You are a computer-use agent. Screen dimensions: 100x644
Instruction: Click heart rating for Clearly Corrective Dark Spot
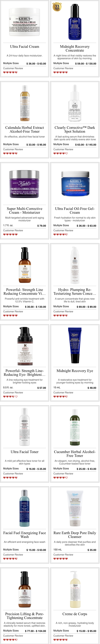coord(60,154)
